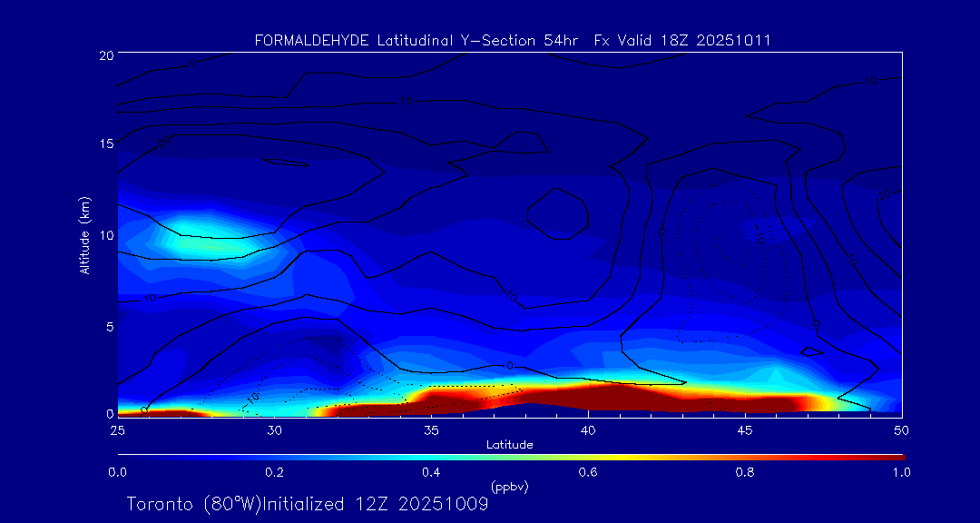980x523 pixels.
Task: Click the y-axis tick label '15'
Action: pos(105,143)
